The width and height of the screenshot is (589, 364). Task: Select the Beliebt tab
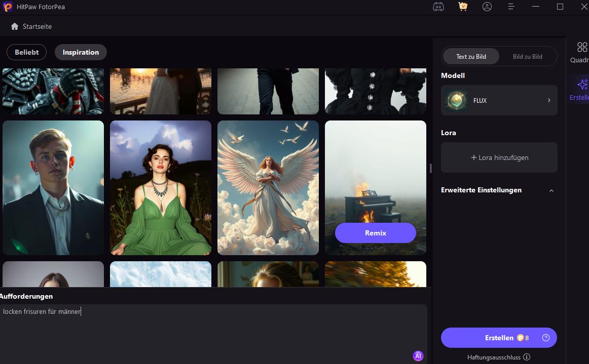point(26,52)
